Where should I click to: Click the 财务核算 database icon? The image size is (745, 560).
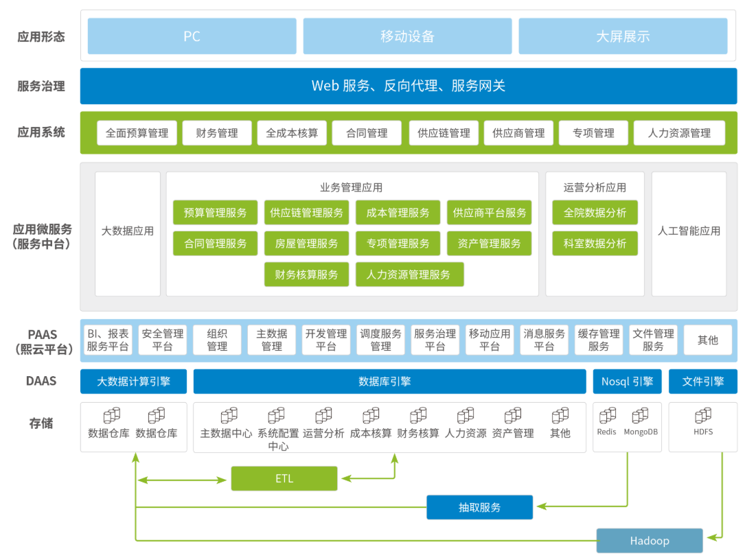[x=418, y=416]
